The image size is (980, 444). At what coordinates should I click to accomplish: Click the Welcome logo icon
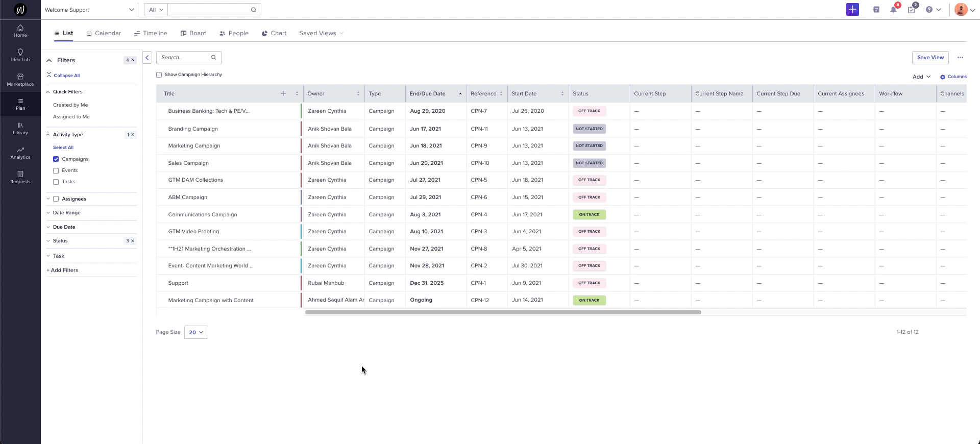pyautogui.click(x=20, y=10)
